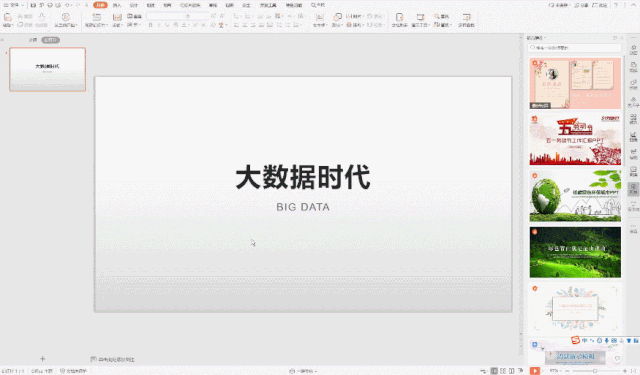Click the Share (分享) icon at top right
This screenshot has width=640, height=375.
pyautogui.click(x=577, y=5)
